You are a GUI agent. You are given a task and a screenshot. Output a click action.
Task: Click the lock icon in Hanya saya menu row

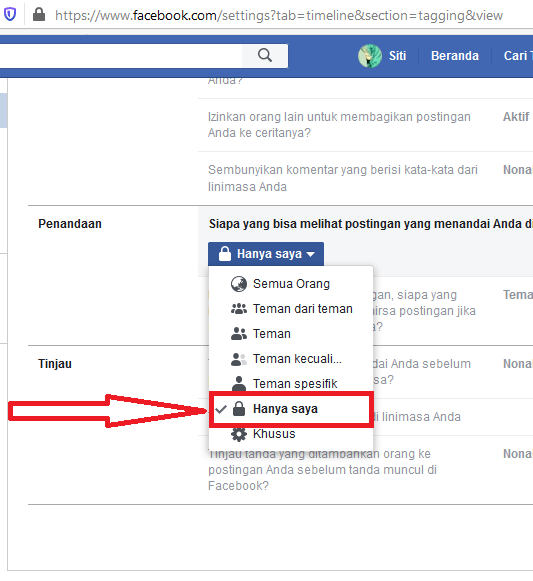(x=239, y=409)
